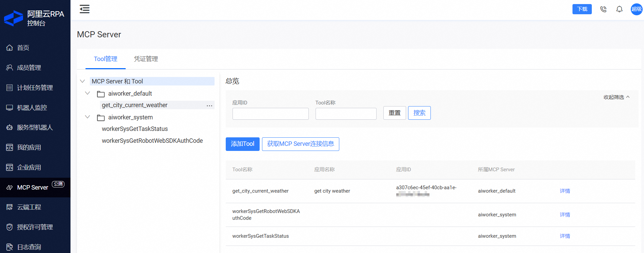Image resolution: width=644 pixels, height=253 pixels.
Task: Click the aiworker_default folder icon
Action: coord(101,94)
